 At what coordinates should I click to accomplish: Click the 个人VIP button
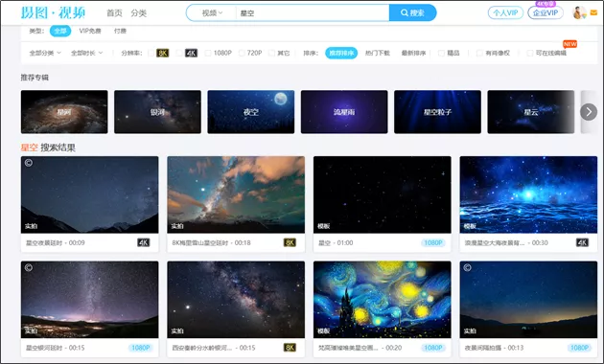[505, 12]
